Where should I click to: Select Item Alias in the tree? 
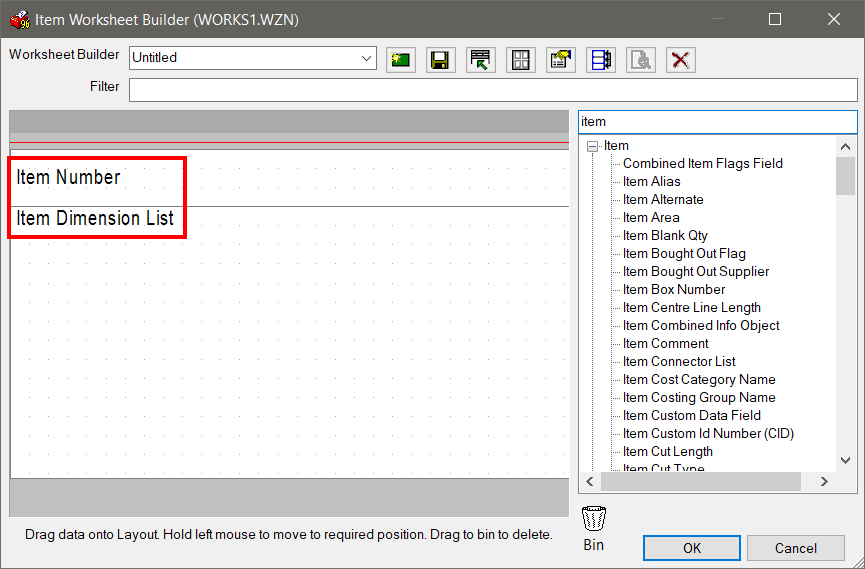pyautogui.click(x=652, y=182)
